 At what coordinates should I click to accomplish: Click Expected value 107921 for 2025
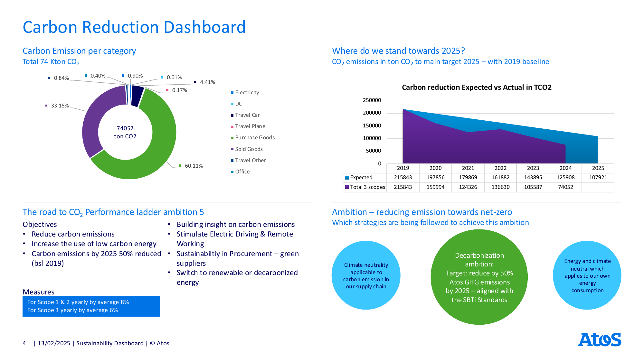tap(598, 178)
